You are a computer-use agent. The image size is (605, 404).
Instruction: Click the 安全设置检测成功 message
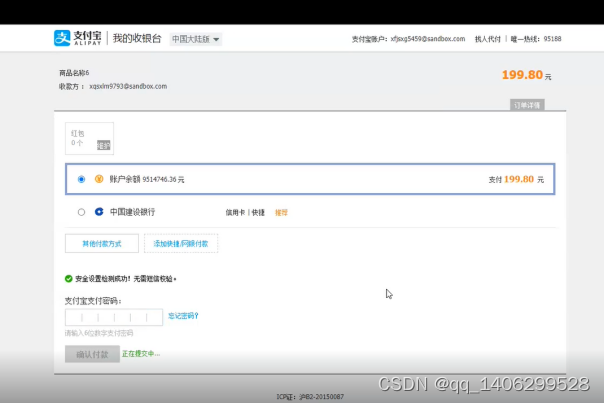pos(126,279)
